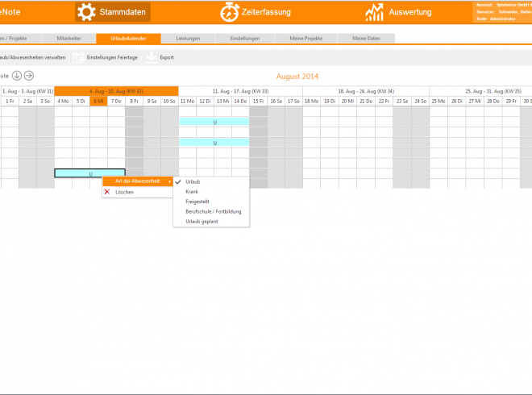Select the 11. Aug - 17. Aug week header
This screenshot has height=395, width=532.
[240, 91]
